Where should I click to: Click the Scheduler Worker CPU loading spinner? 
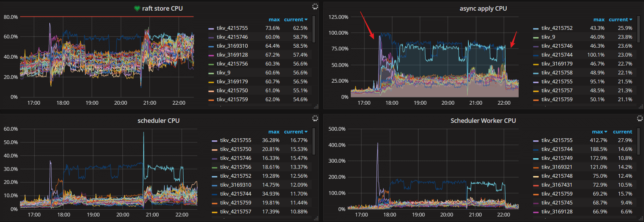point(640,118)
